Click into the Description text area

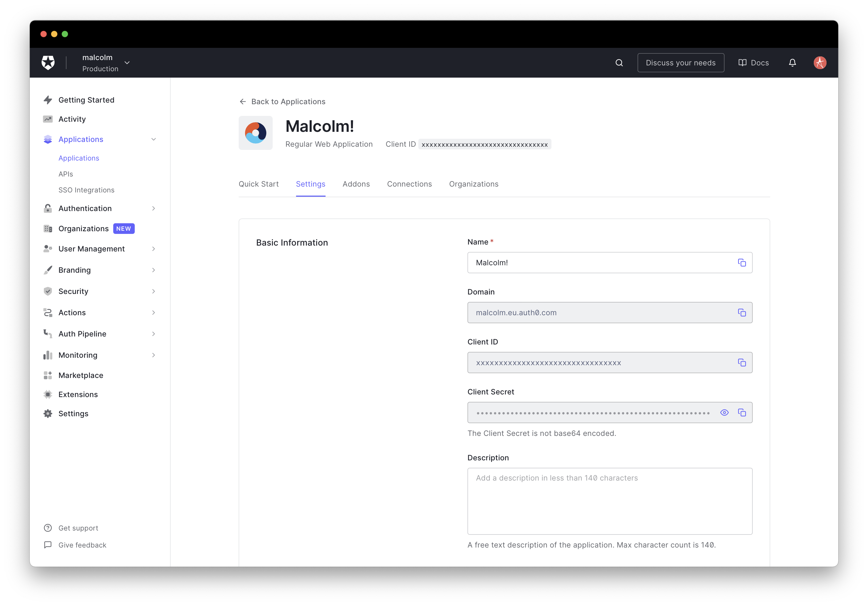click(x=610, y=501)
